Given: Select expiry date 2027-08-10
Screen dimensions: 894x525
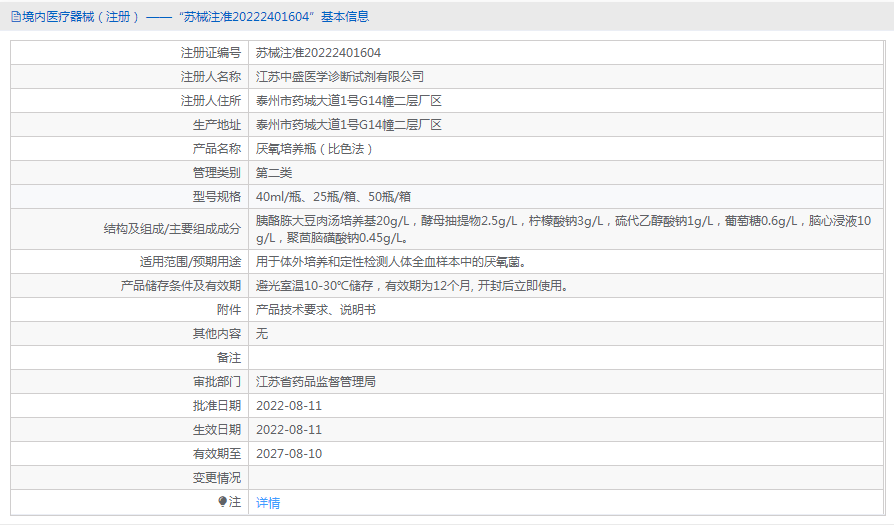Looking at the screenshot, I should (x=289, y=454).
